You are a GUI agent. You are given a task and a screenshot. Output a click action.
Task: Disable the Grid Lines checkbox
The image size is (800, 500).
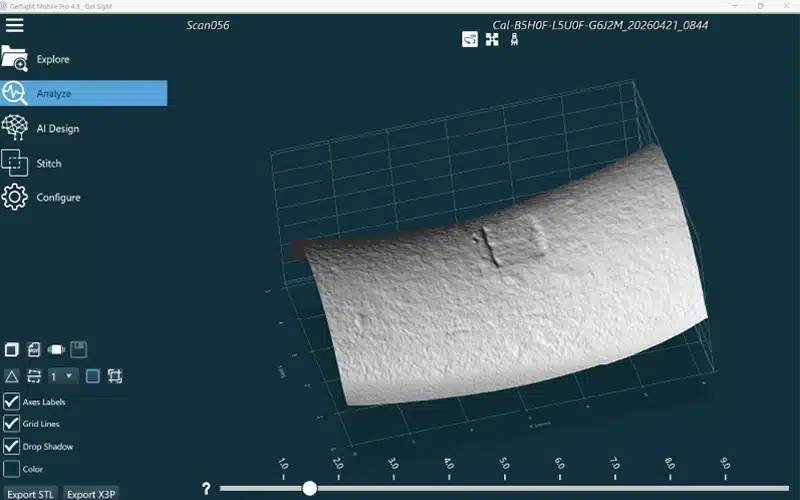pos(11,423)
